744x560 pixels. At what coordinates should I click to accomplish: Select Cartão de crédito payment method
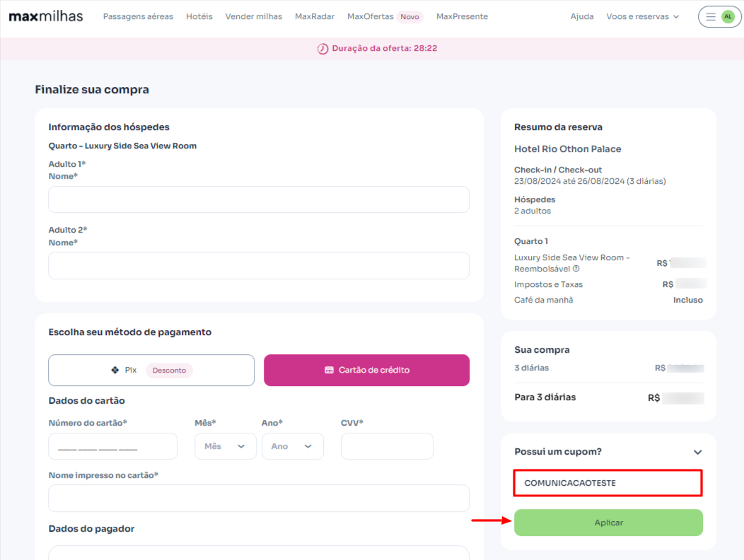(x=367, y=371)
